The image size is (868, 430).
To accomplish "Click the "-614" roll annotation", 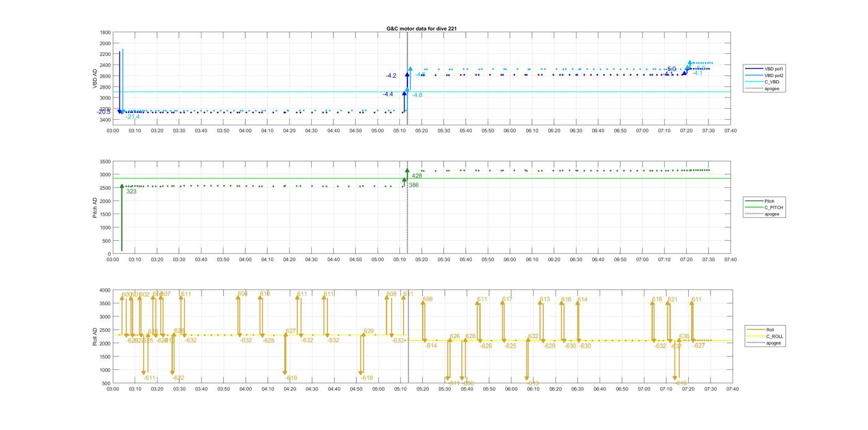I will point(431,346).
